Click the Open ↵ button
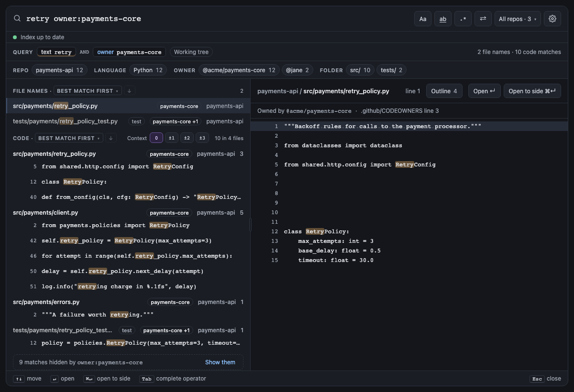Screen dimensions: 574x392 pos(484,91)
